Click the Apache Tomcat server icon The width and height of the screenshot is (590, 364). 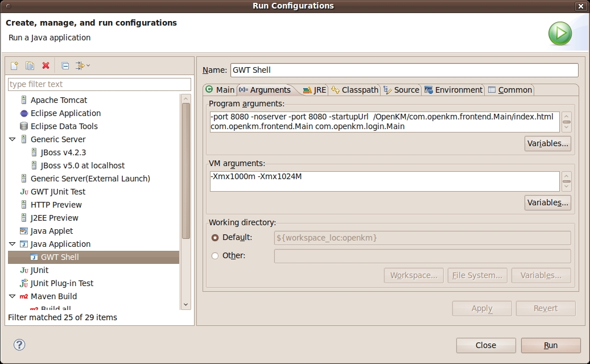[x=24, y=100]
